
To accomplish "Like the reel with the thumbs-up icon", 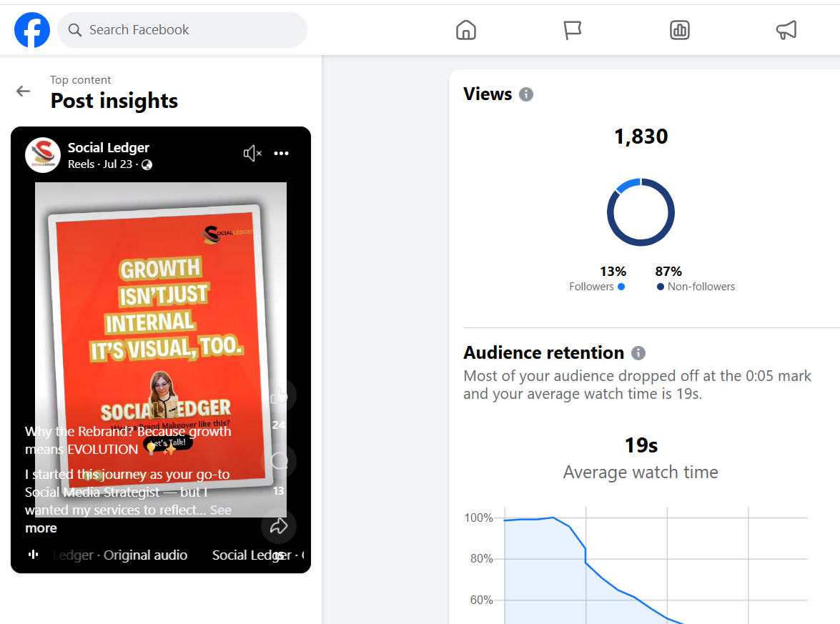I will 279,396.
